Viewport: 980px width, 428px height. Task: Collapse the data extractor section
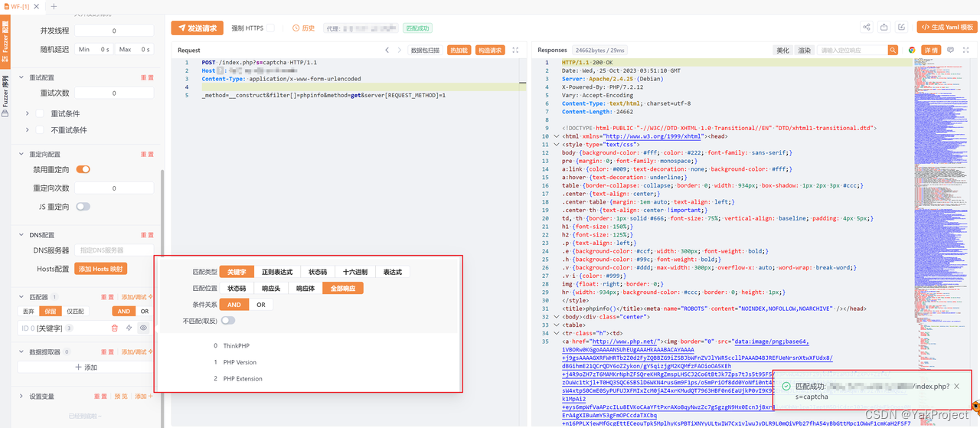coord(21,351)
